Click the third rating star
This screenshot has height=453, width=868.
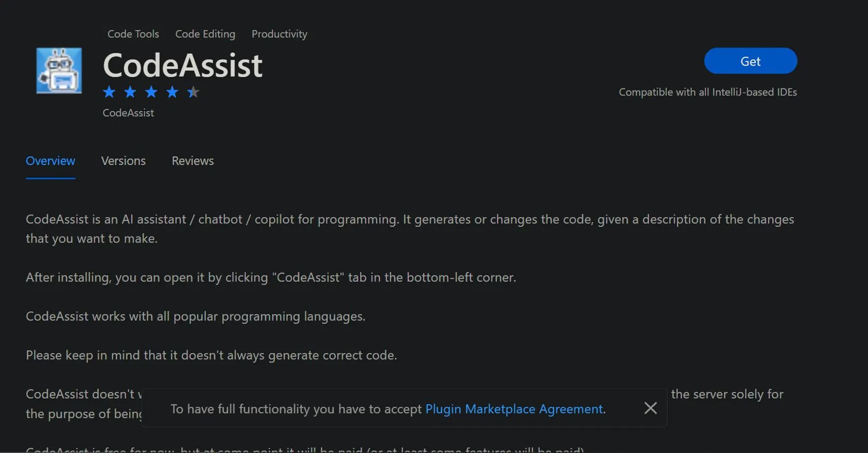click(151, 92)
